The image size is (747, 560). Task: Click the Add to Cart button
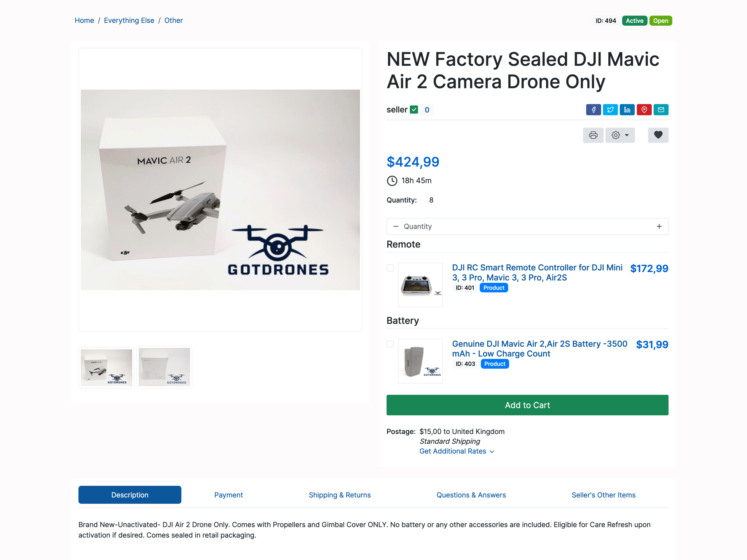click(527, 405)
